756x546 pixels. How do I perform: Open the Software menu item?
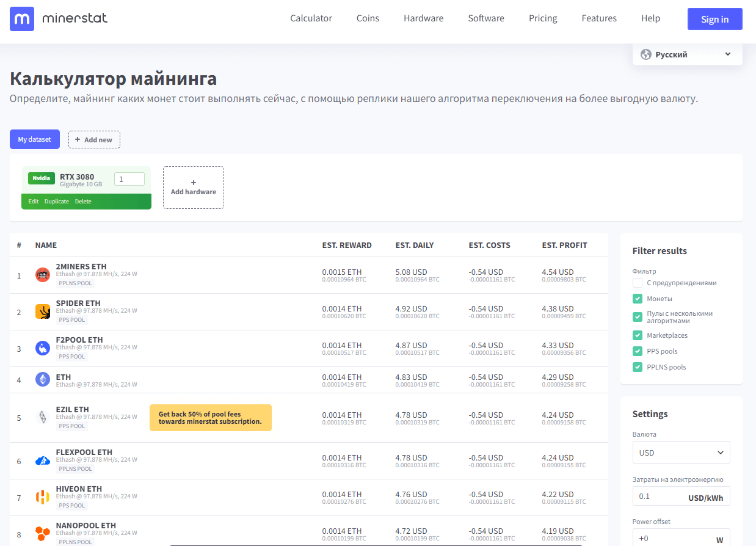(x=486, y=18)
